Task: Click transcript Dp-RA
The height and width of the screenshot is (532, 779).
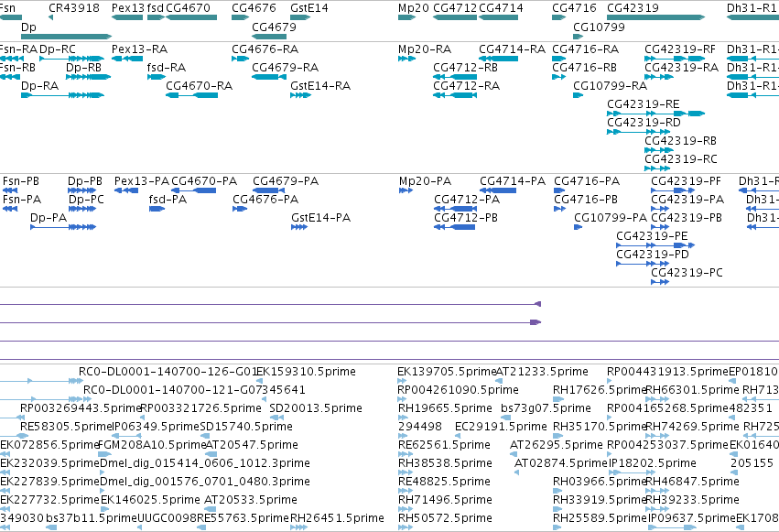Action: [39, 86]
